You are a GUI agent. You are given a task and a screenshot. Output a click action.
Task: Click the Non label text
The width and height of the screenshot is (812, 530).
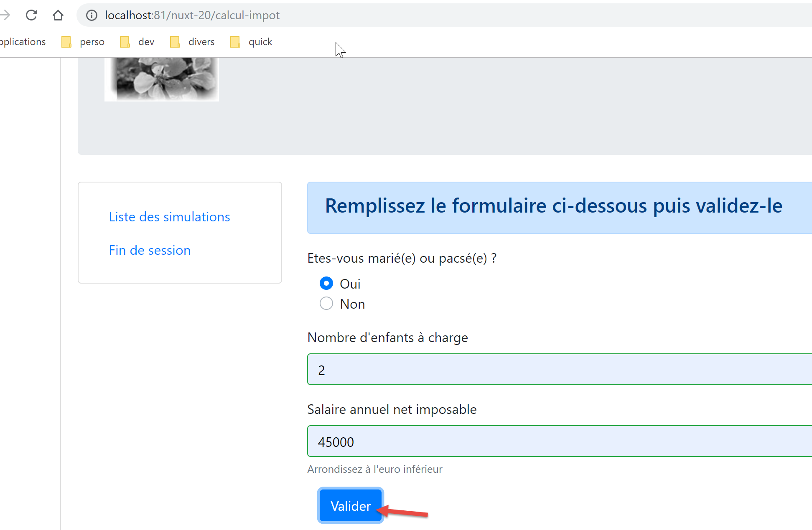coord(352,304)
